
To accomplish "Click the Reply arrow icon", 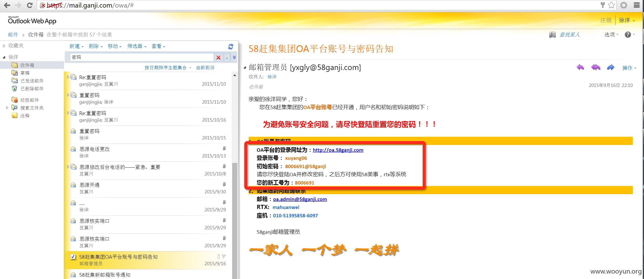I will (x=580, y=68).
